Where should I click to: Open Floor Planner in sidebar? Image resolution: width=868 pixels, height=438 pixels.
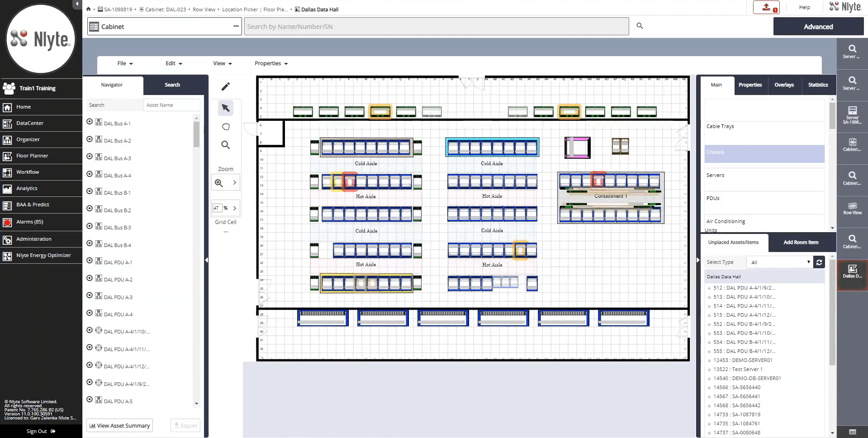tap(41, 156)
